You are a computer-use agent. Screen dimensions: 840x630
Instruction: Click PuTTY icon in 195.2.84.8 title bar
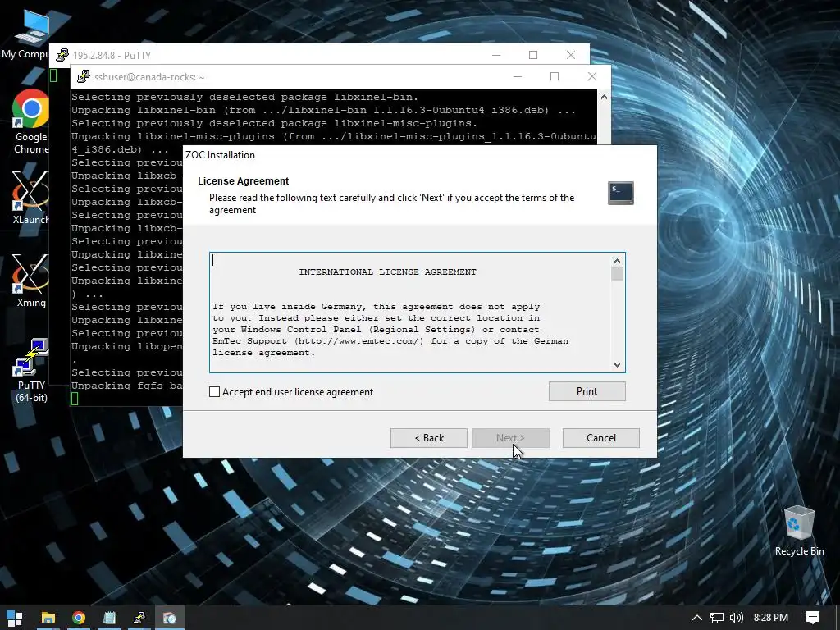[62, 55]
